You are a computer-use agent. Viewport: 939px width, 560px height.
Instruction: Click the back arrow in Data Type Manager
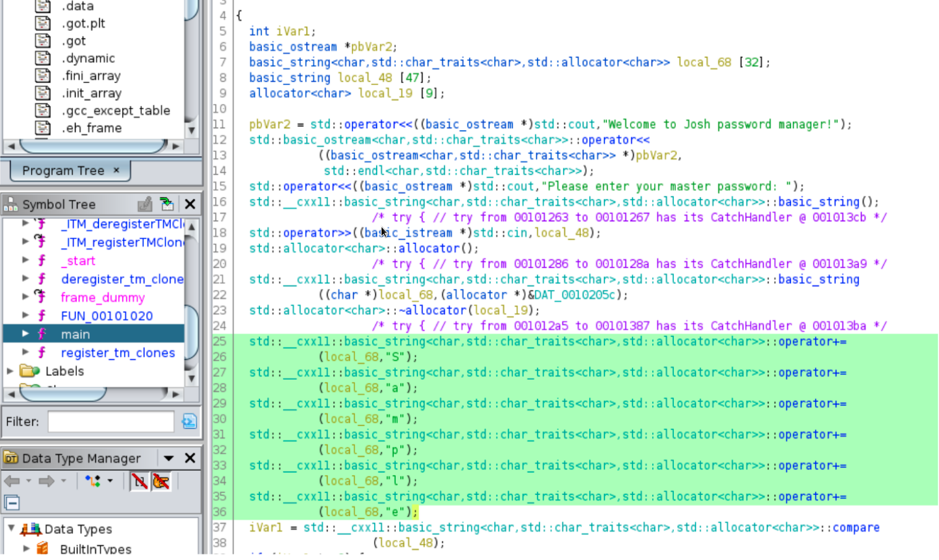tap(12, 481)
